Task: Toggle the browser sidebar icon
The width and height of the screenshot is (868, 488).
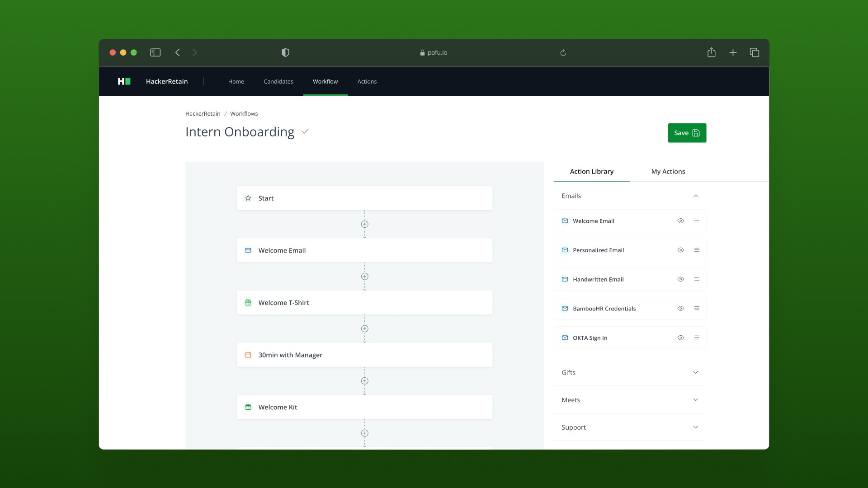Action: (x=155, y=52)
